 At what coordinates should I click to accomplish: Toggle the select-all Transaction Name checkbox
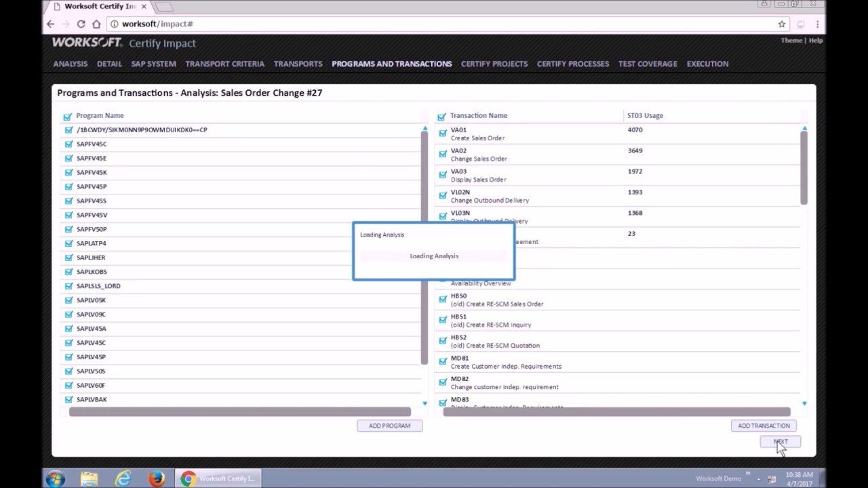tap(441, 117)
